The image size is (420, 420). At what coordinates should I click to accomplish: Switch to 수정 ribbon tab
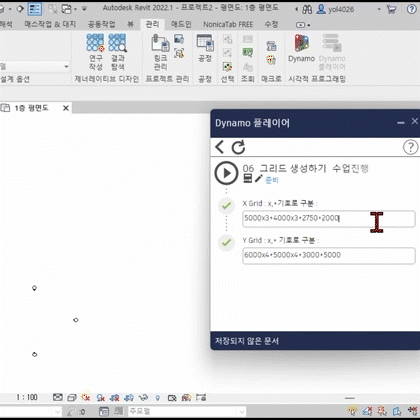tap(271, 24)
